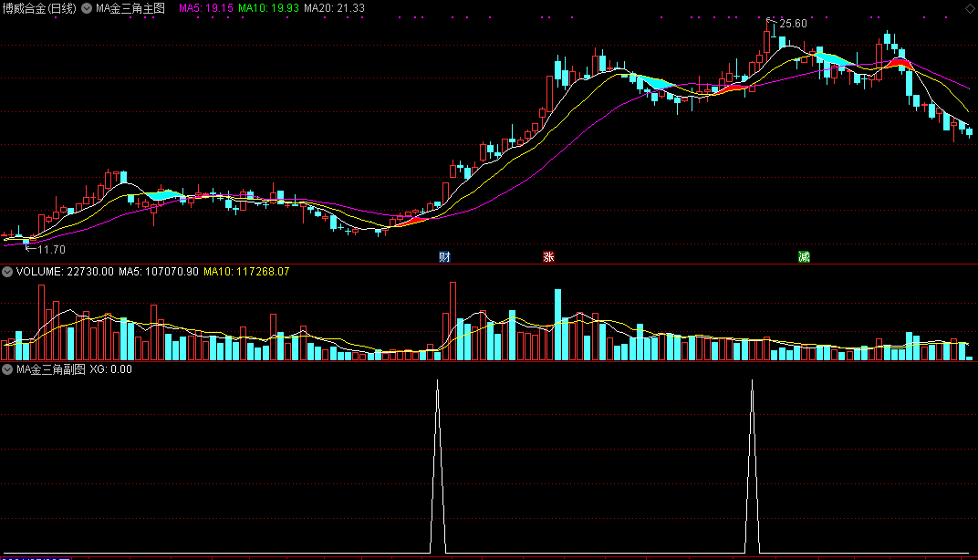The width and height of the screenshot is (978, 560).
Task: Open the red 涨 event marker
Action: click(x=548, y=257)
